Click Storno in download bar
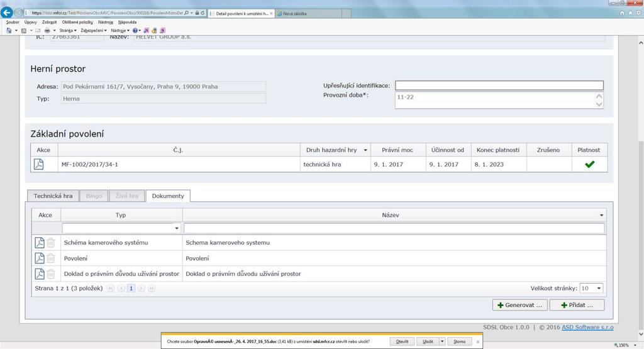This screenshot has width=644, height=349. (460, 341)
